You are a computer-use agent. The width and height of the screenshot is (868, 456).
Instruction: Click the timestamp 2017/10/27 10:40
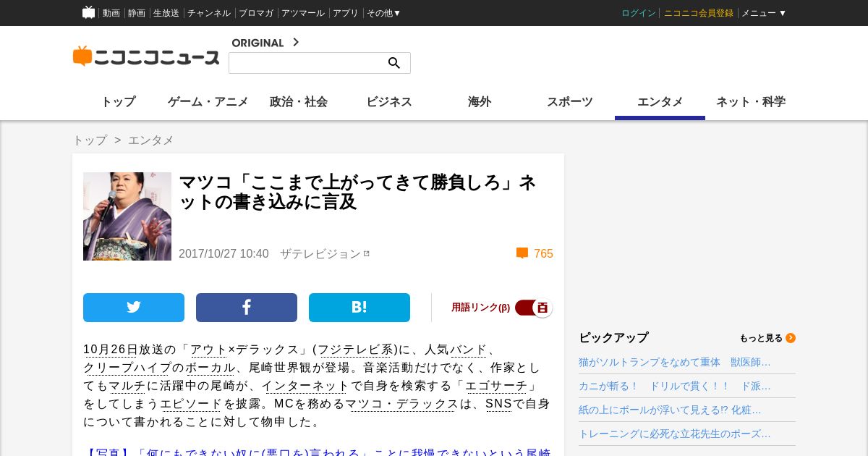[x=224, y=254]
